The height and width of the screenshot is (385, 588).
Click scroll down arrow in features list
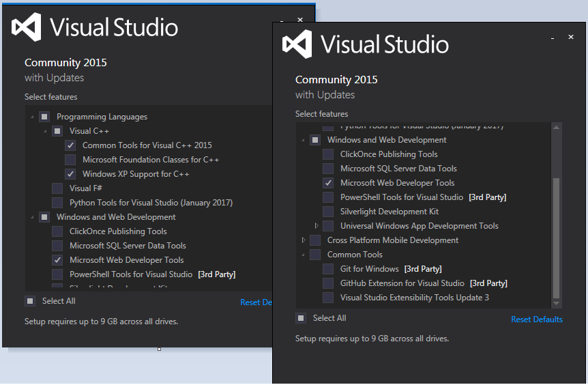[556, 303]
